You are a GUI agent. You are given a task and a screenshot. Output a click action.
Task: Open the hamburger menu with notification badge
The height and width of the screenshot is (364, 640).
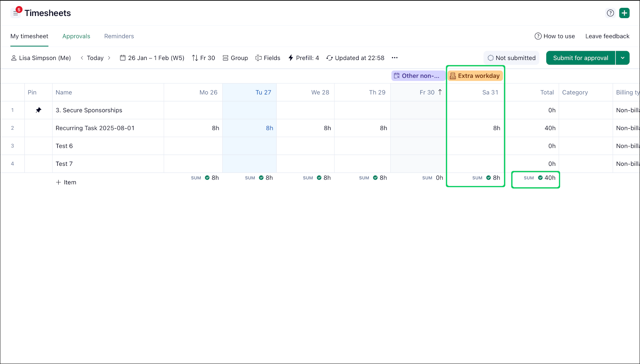tap(15, 13)
